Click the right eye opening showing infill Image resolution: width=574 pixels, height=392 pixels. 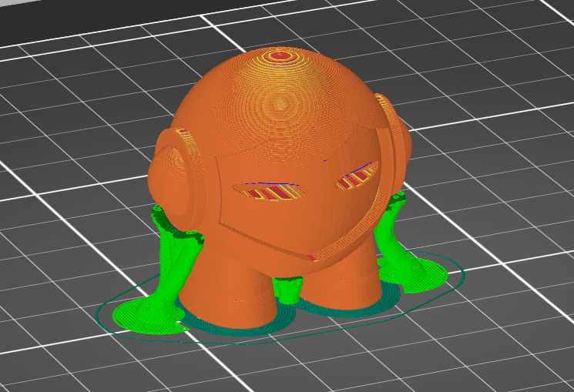point(356,177)
